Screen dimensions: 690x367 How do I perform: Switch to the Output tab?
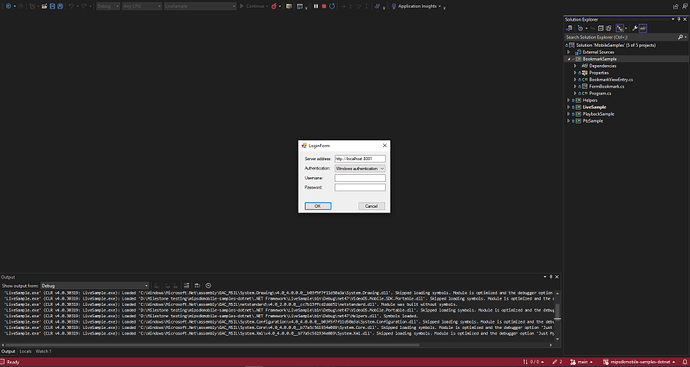click(x=7, y=352)
